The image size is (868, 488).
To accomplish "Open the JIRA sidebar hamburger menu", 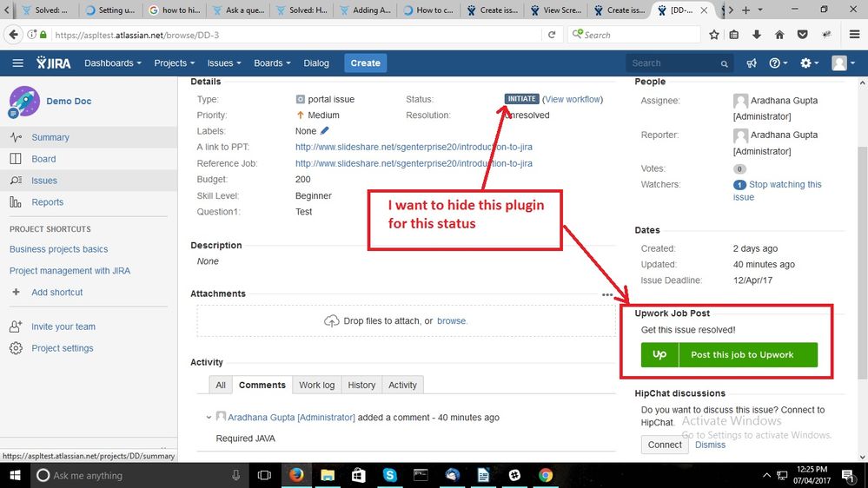I will (17, 63).
